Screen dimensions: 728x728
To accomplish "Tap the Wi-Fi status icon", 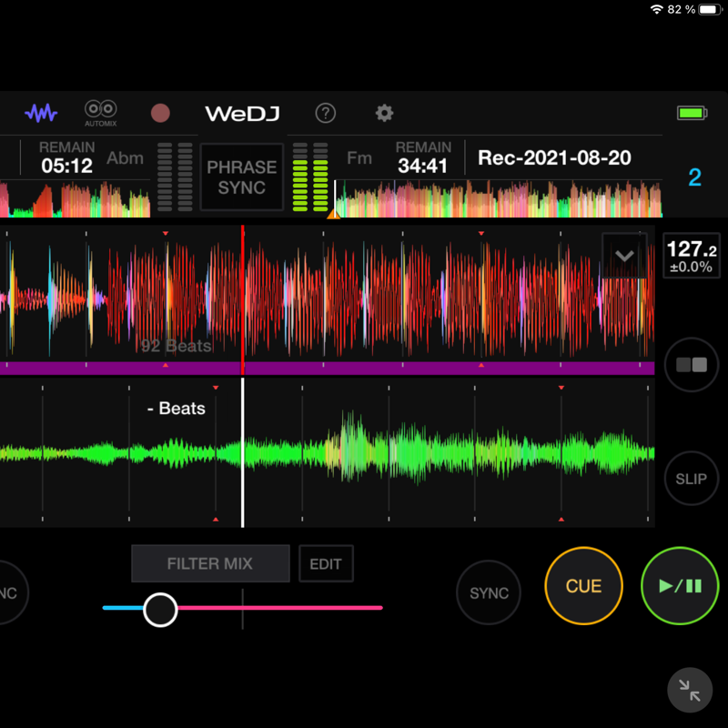I will tap(656, 9).
